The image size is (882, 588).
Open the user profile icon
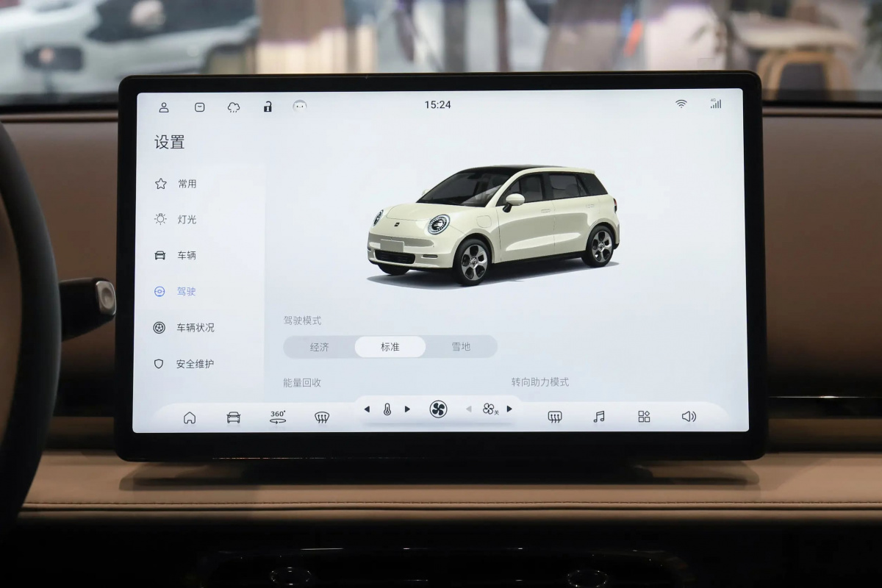pyautogui.click(x=164, y=107)
